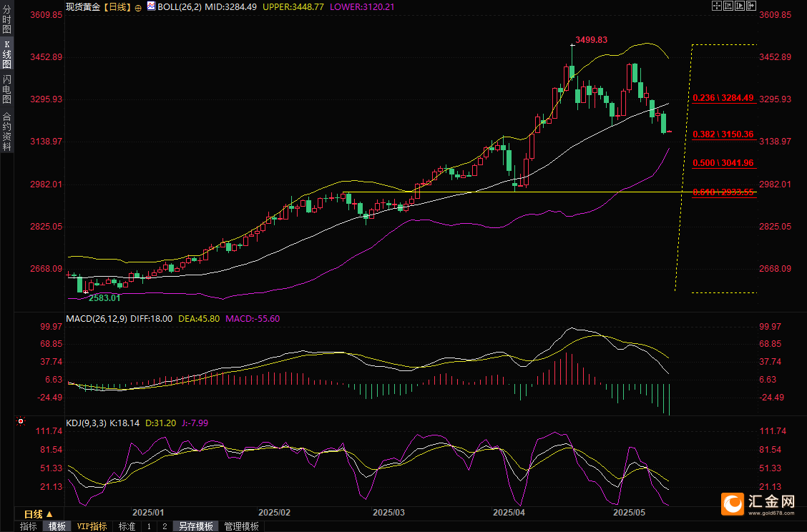Viewport: 807px width, 532px height.
Task: Click the 另存模板 button
Action: tap(195, 526)
